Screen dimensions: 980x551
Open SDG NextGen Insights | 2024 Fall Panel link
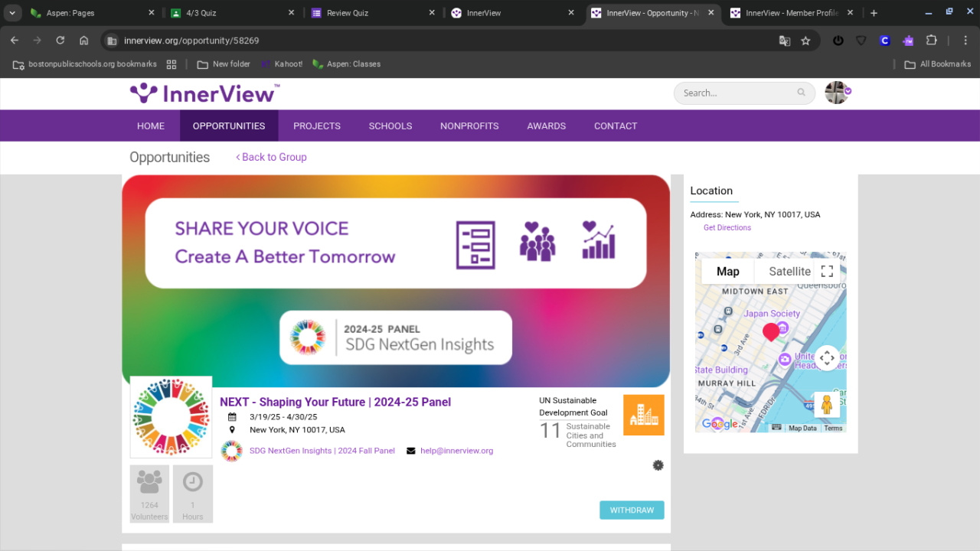click(x=322, y=451)
